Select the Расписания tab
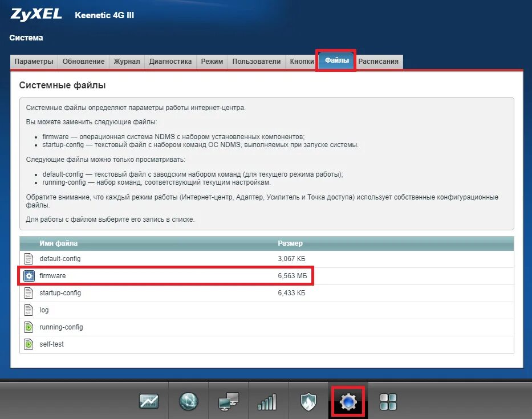 pyautogui.click(x=379, y=61)
